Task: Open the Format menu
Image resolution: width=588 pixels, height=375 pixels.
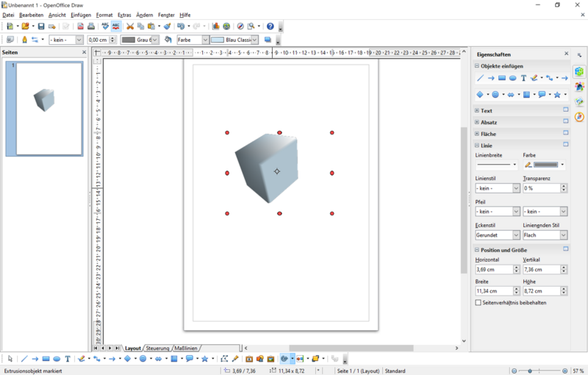Action: 104,15
